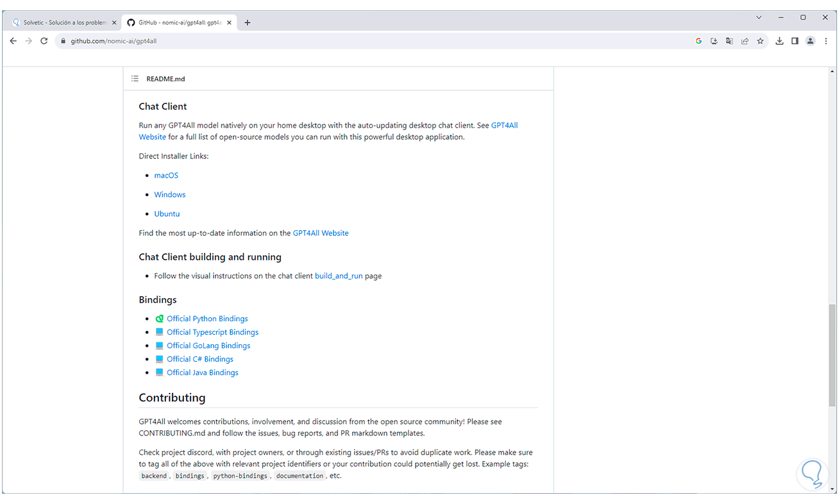Open Official Typescript Bindings link

pyautogui.click(x=212, y=332)
